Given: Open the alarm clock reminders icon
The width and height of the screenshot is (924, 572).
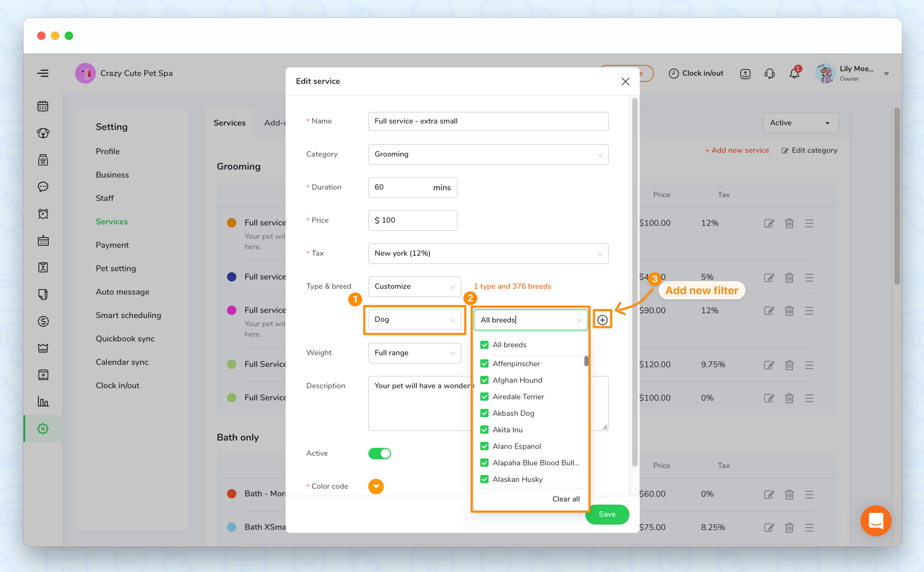Looking at the screenshot, I should click(43, 214).
